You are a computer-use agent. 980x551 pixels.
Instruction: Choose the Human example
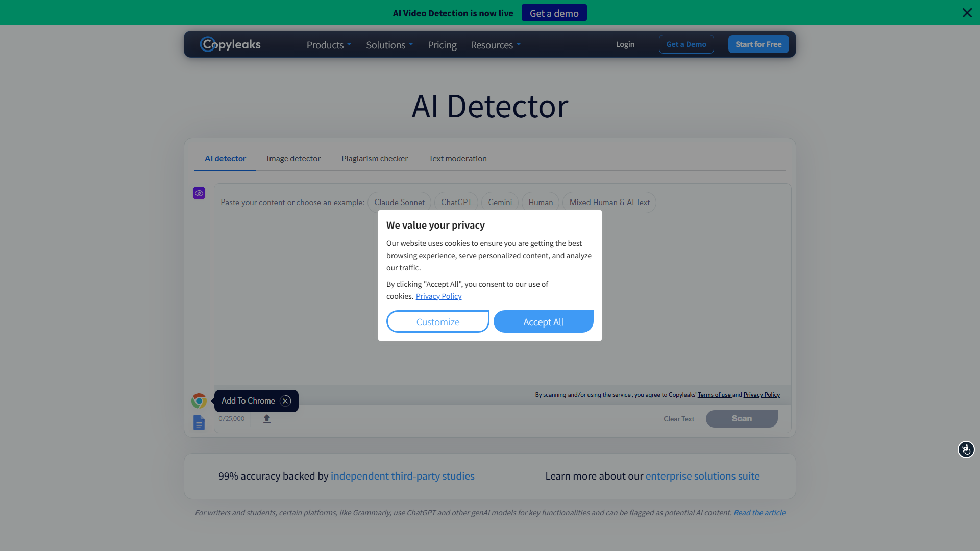pos(541,203)
